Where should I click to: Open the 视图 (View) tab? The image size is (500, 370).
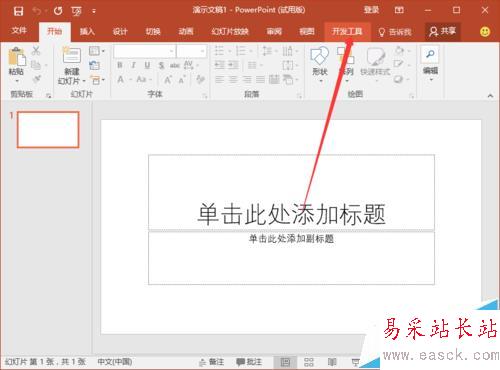307,32
